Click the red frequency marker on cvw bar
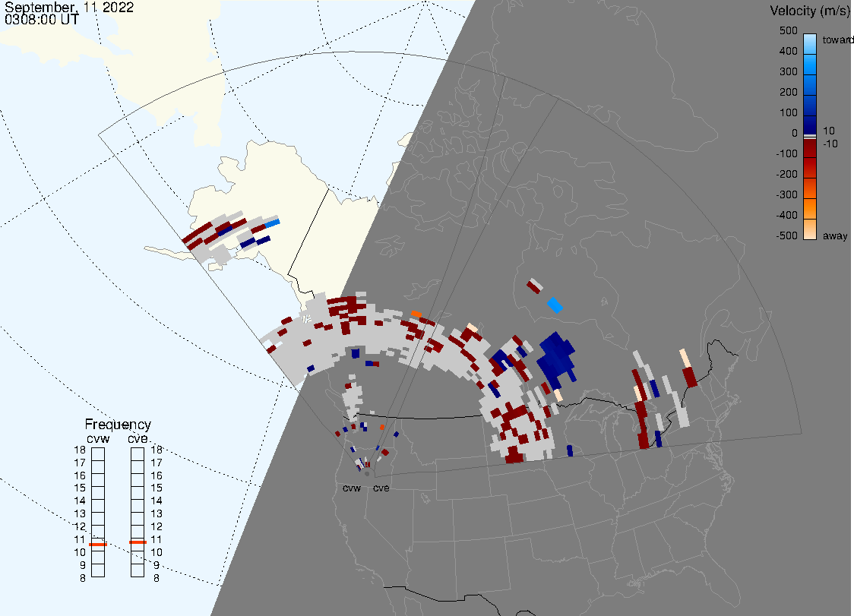854x616 pixels. (98, 545)
